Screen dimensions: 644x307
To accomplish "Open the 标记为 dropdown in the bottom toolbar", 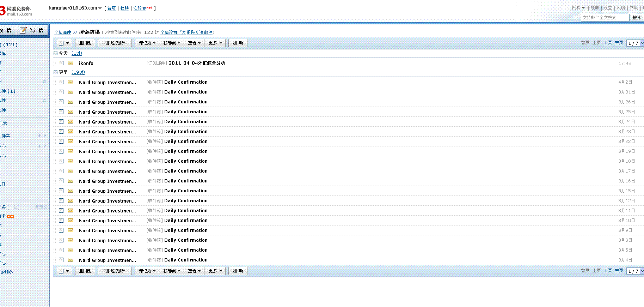I will point(147,271).
